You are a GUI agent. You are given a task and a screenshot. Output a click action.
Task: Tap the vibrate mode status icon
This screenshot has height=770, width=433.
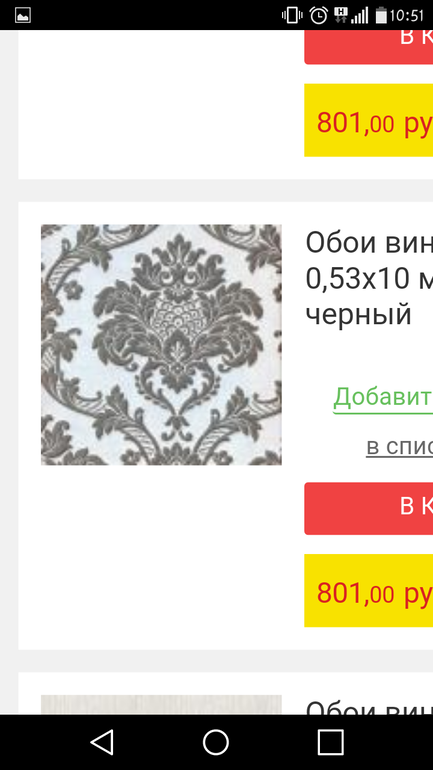292,15
